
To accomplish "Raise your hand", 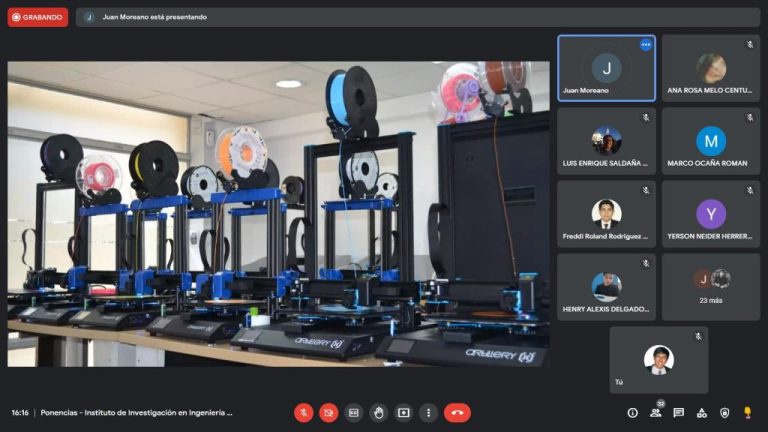I will [379, 412].
